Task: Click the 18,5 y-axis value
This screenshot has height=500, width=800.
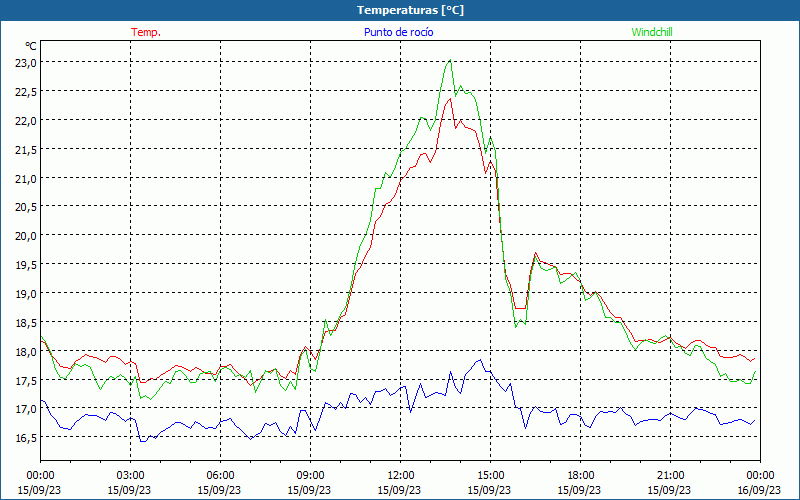Action: pyautogui.click(x=27, y=322)
